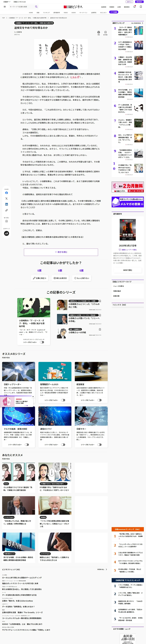The height and width of the screenshot is (644, 146).
Task: Click 最大2カ月無料 promotion banner
Action: (128, 187)
